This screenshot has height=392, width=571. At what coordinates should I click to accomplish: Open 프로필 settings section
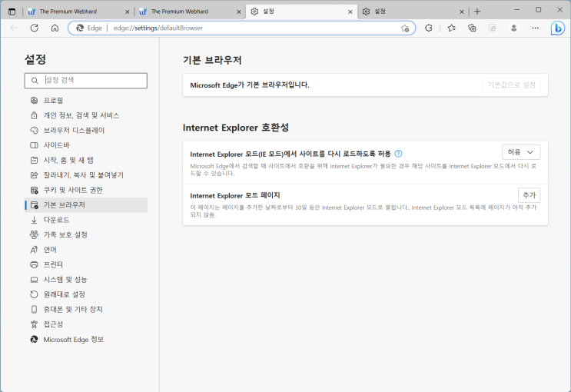pos(86,100)
